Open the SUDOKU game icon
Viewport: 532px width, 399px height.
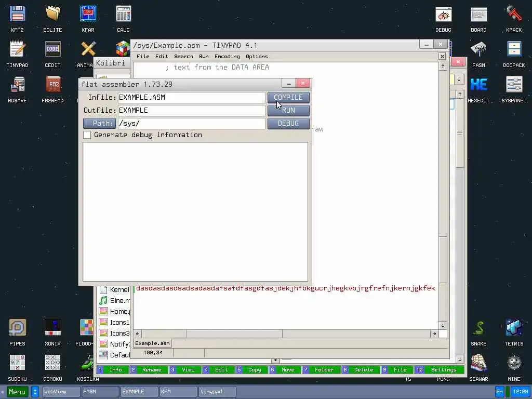tap(17, 368)
